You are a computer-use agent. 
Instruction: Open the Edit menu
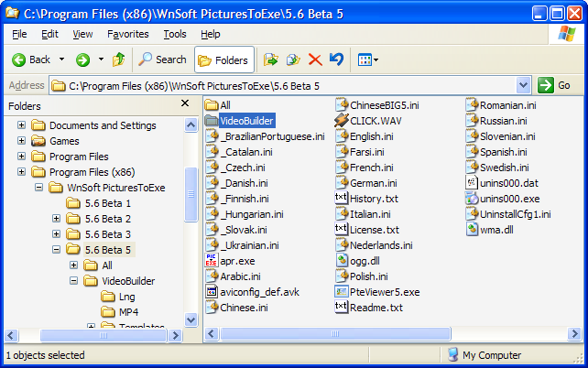click(49, 34)
